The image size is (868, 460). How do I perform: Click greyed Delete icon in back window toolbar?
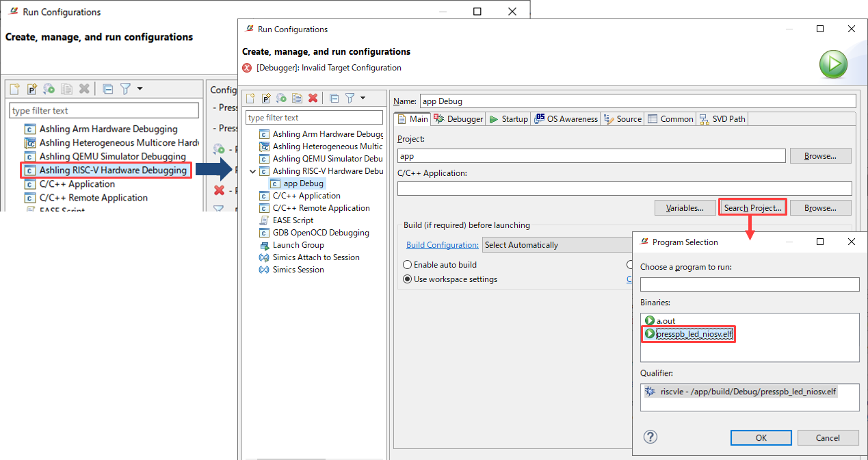point(84,88)
